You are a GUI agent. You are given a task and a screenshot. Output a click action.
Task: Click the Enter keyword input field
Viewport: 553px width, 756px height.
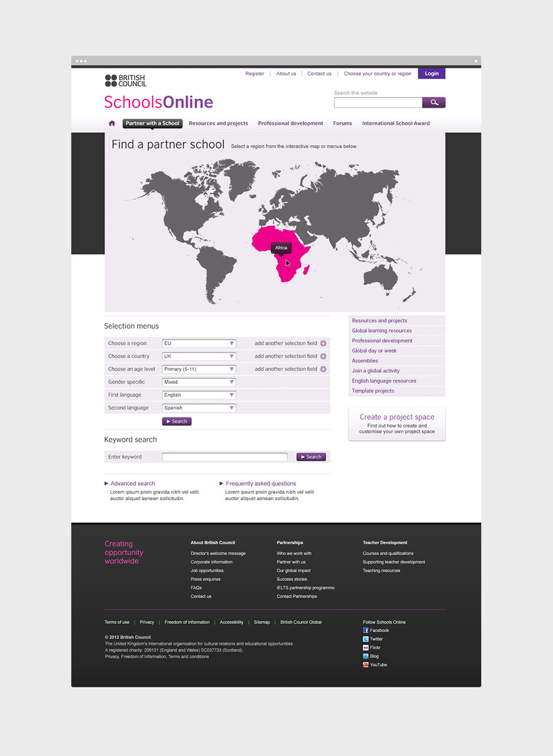225,457
